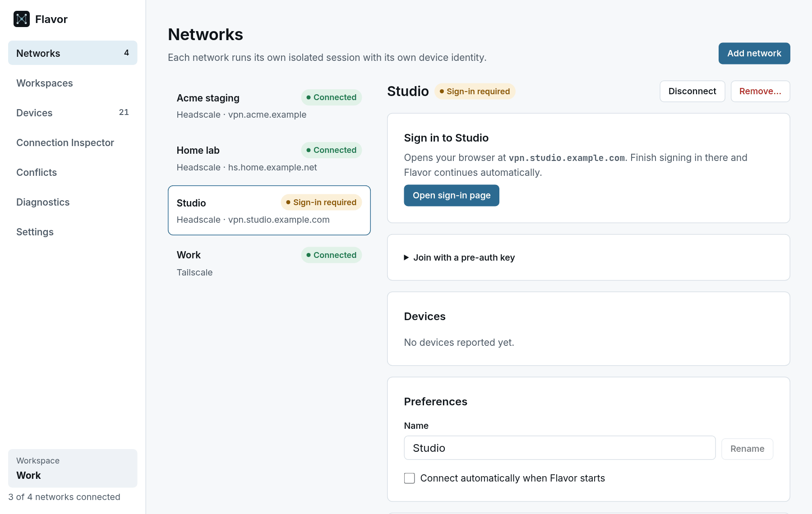Open the Workspace Work switcher
Viewport: 812px width, 514px height.
coord(73,468)
